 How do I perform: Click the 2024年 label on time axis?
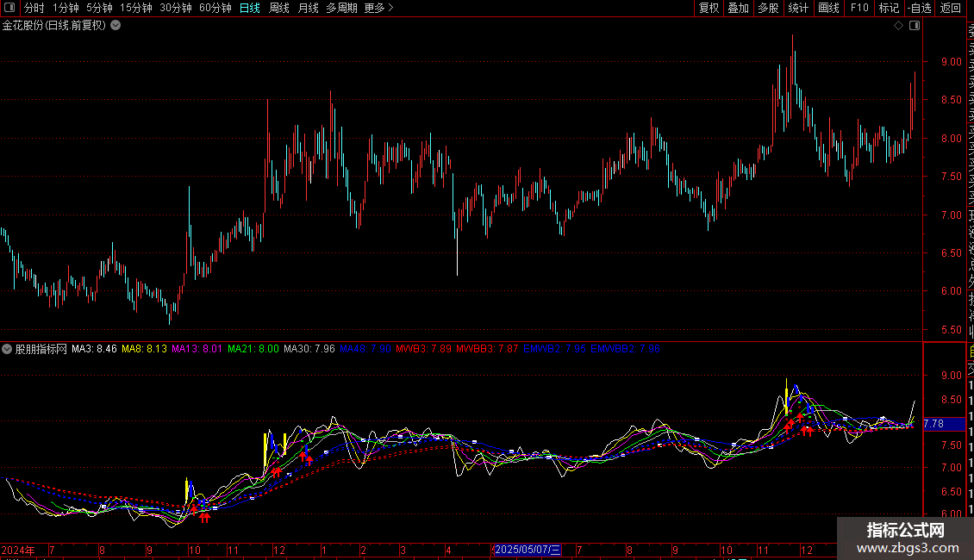pyautogui.click(x=18, y=550)
